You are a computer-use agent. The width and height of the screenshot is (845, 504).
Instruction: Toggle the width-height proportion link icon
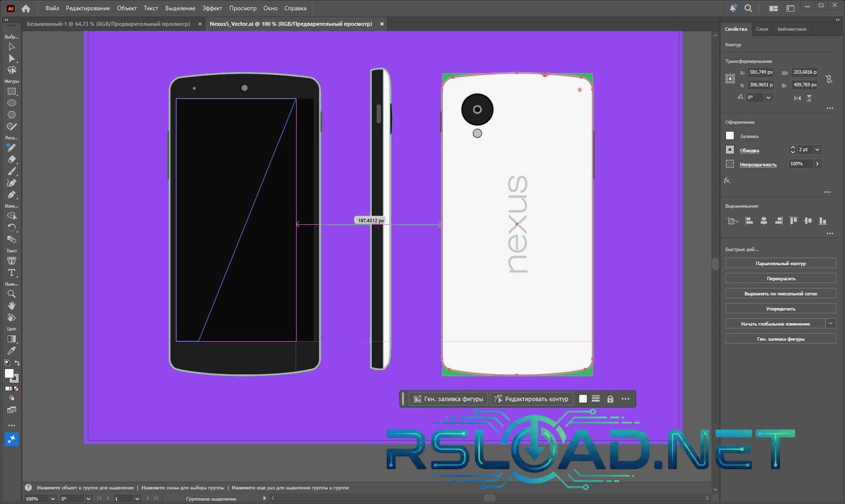pyautogui.click(x=829, y=79)
